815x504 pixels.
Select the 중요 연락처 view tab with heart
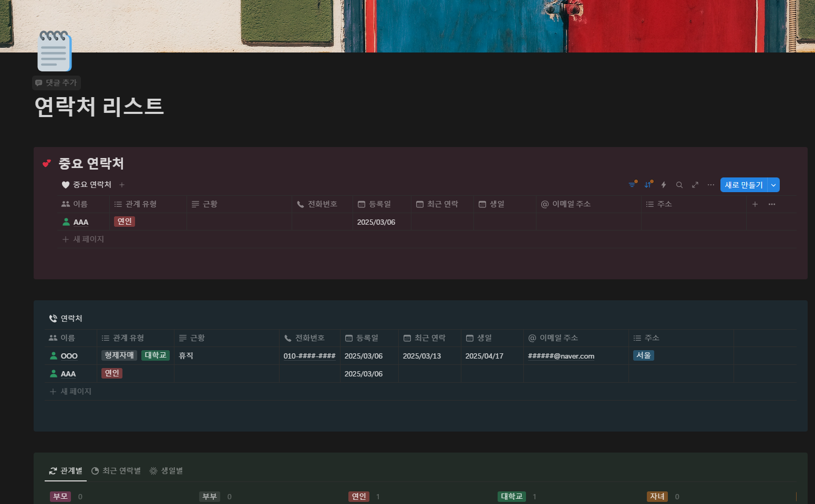87,185
